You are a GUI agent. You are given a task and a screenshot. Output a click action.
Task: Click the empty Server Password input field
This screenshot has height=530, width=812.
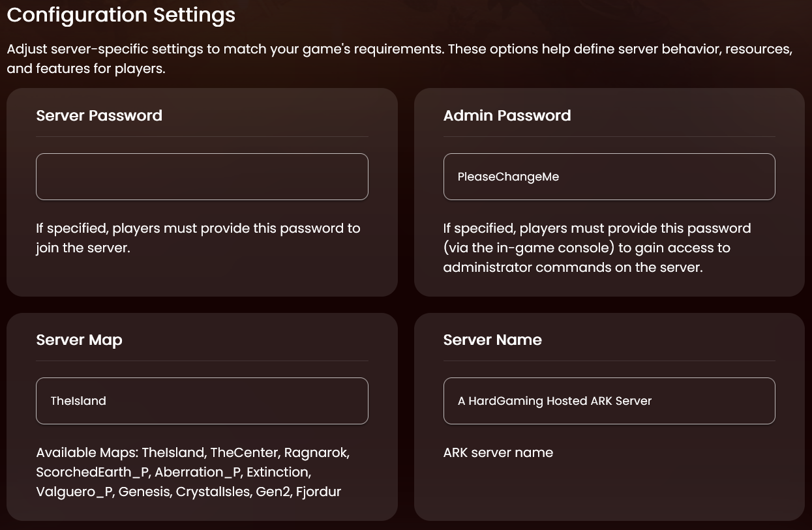(202, 177)
